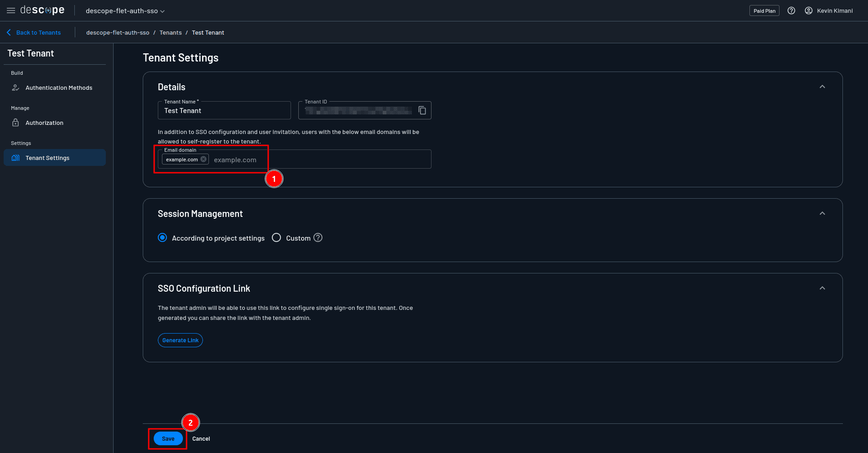Click the Kevin Kimani user profile icon
Image resolution: width=868 pixels, height=453 pixels.
pos(809,10)
